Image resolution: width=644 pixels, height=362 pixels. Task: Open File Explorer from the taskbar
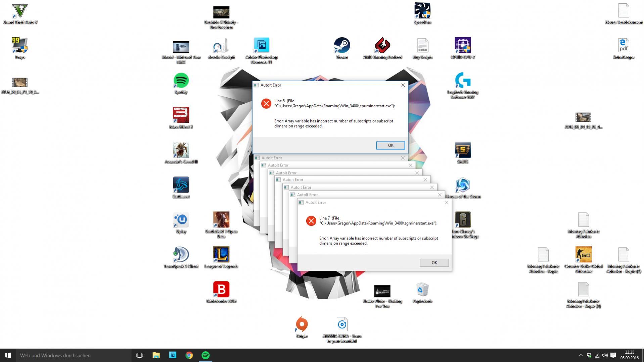156,355
